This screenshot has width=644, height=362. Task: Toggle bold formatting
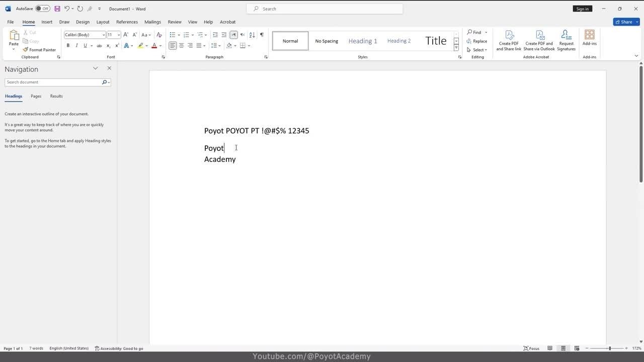[68, 46]
